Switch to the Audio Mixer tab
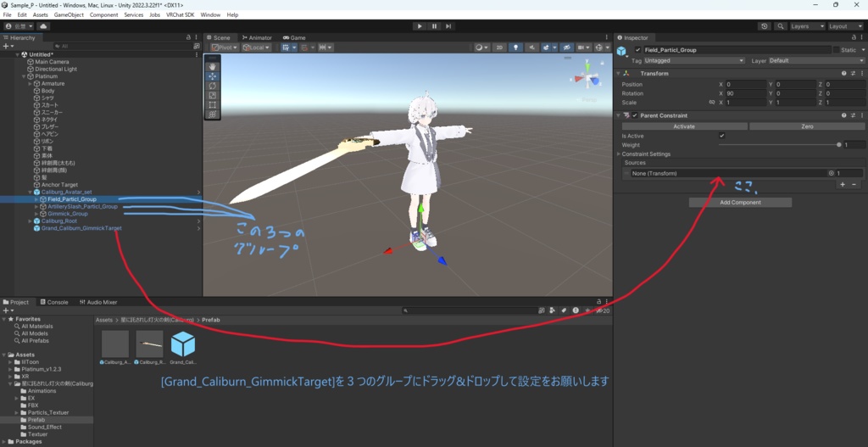 pos(98,303)
